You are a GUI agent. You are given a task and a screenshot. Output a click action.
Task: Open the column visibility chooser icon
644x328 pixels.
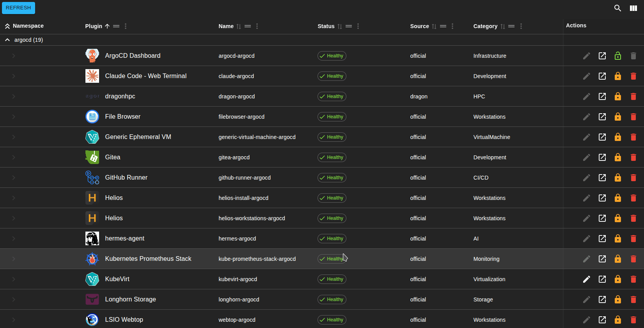pyautogui.click(x=633, y=8)
